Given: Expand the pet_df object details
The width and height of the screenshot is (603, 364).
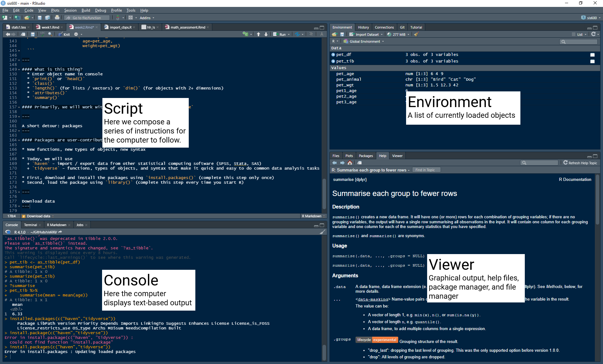Looking at the screenshot, I should (333, 55).
